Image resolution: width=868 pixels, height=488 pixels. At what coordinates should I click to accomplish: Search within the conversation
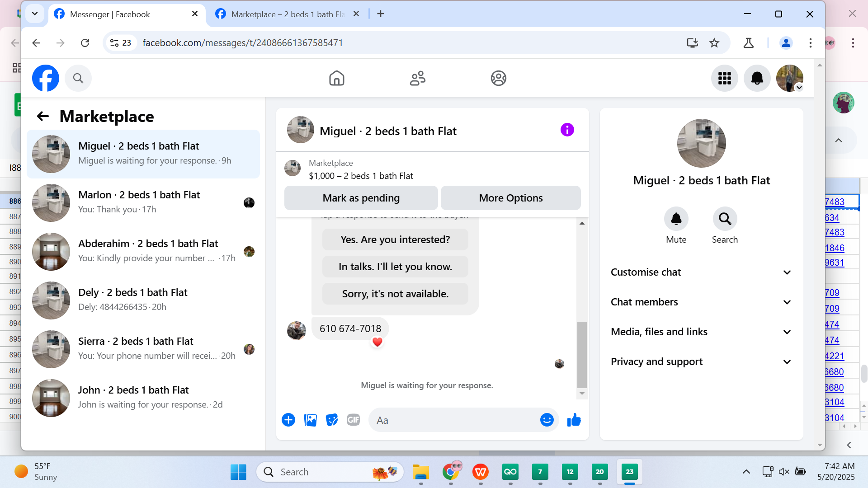pyautogui.click(x=725, y=219)
